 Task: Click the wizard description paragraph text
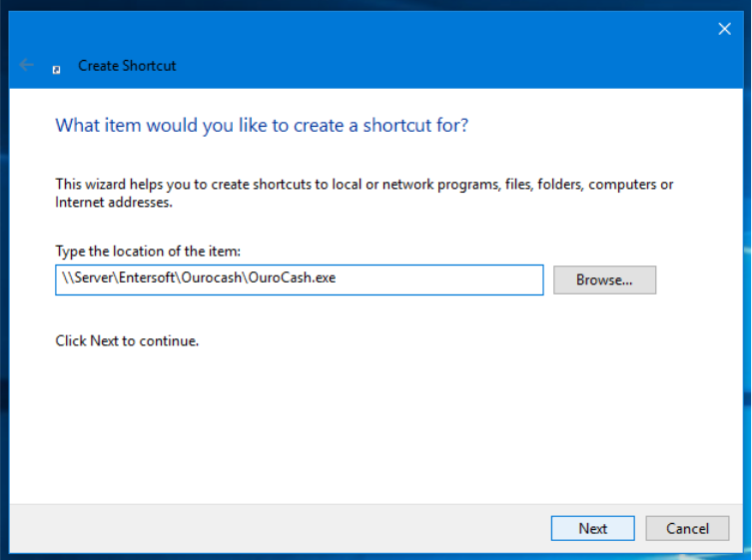(364, 193)
